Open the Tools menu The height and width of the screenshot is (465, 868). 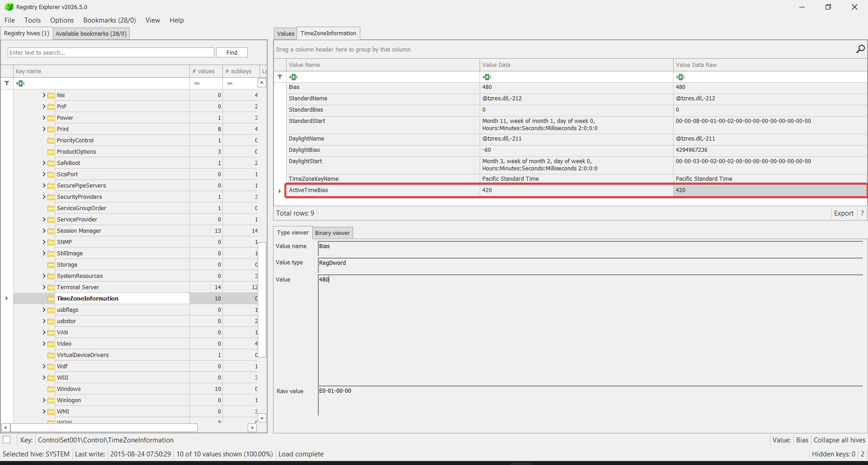tap(33, 20)
